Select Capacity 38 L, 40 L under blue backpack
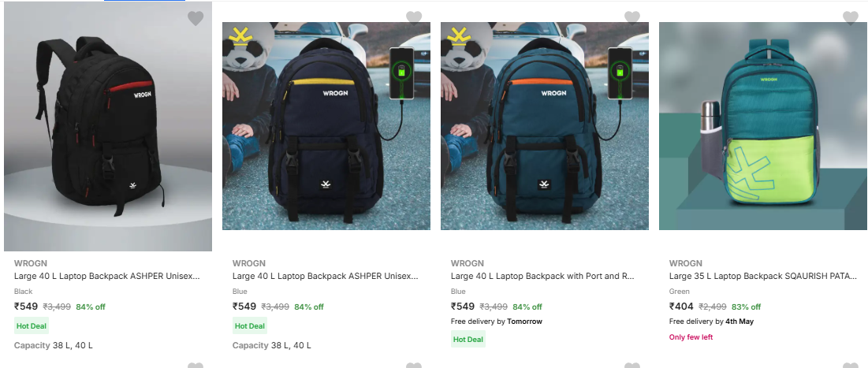The image size is (868, 368). 272,345
